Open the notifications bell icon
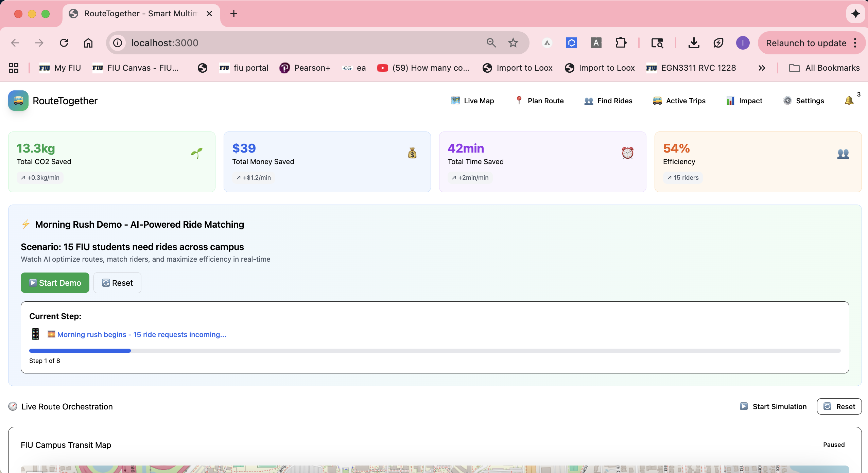Viewport: 868px width, 473px height. [849, 101]
